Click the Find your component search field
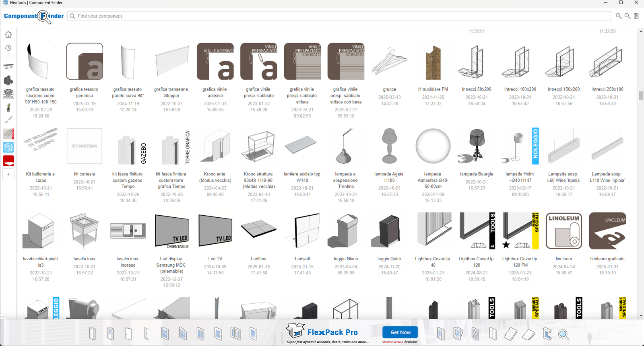This screenshot has height=346, width=644. (x=338, y=16)
